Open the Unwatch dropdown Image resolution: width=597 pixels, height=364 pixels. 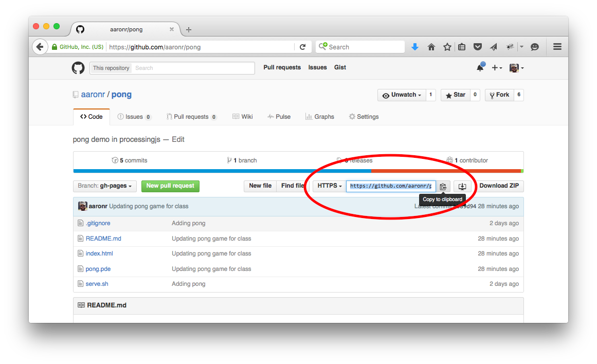pos(402,95)
